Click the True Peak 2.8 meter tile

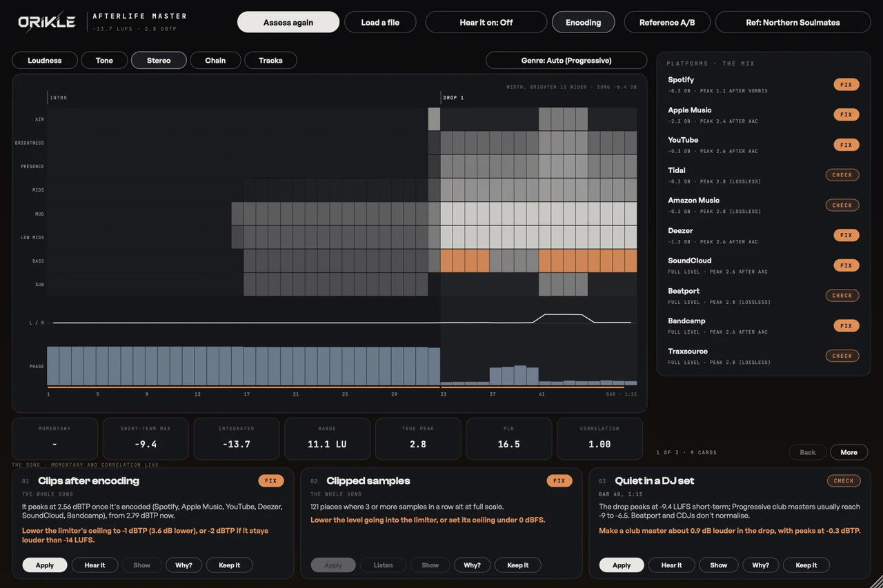[418, 438]
